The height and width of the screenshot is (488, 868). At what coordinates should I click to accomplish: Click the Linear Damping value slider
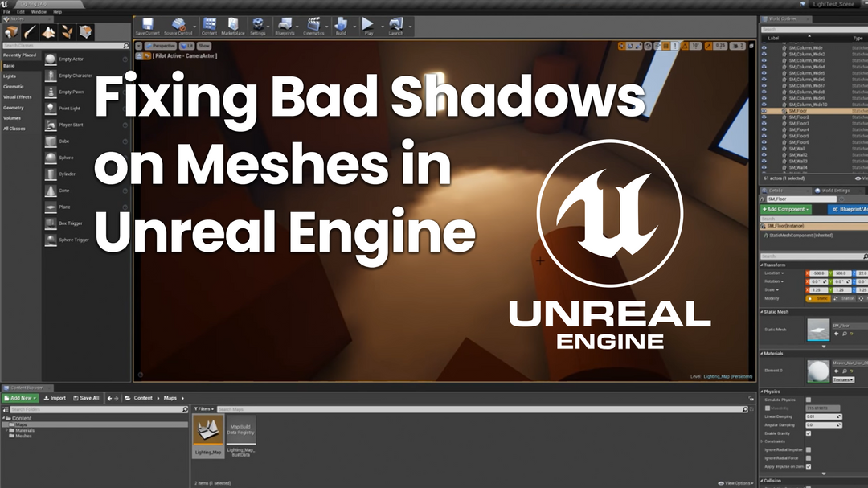(x=824, y=416)
